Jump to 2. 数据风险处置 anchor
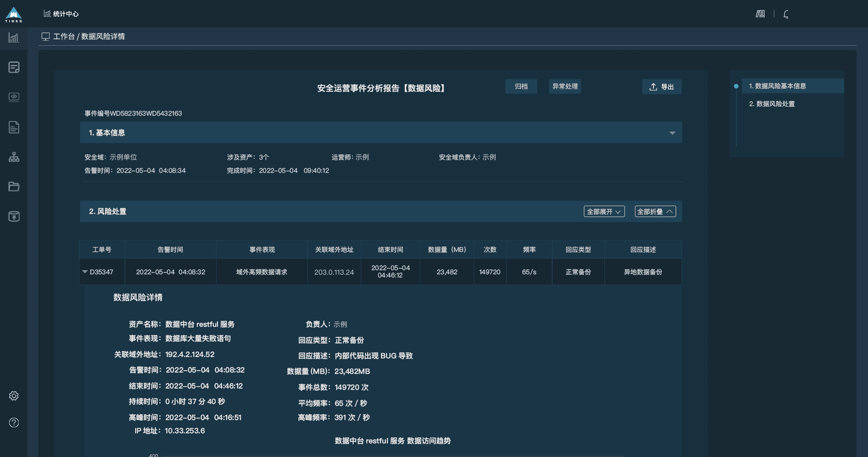Viewport: 868px width, 457px height. coord(772,104)
